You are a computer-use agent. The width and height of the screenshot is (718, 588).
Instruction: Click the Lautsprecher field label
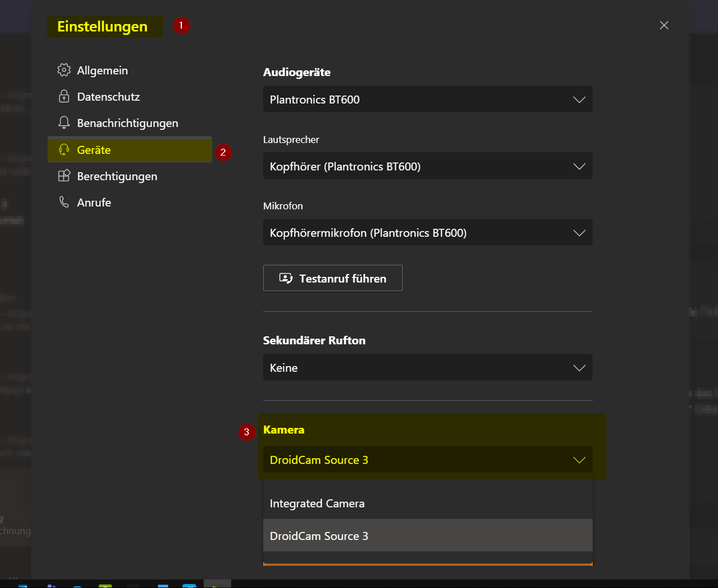291,140
